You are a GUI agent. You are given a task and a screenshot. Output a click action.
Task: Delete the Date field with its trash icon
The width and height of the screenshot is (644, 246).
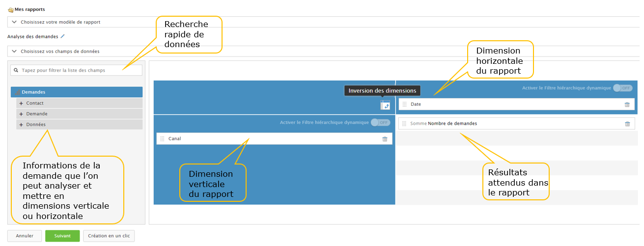627,105
